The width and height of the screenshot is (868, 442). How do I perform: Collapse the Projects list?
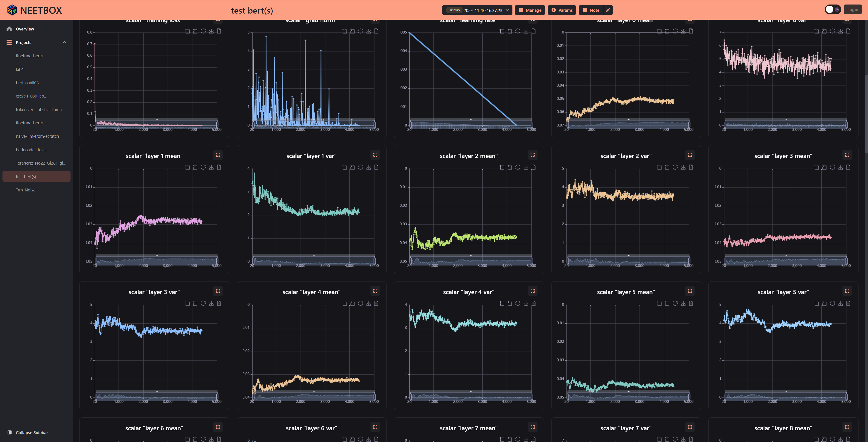tap(64, 42)
